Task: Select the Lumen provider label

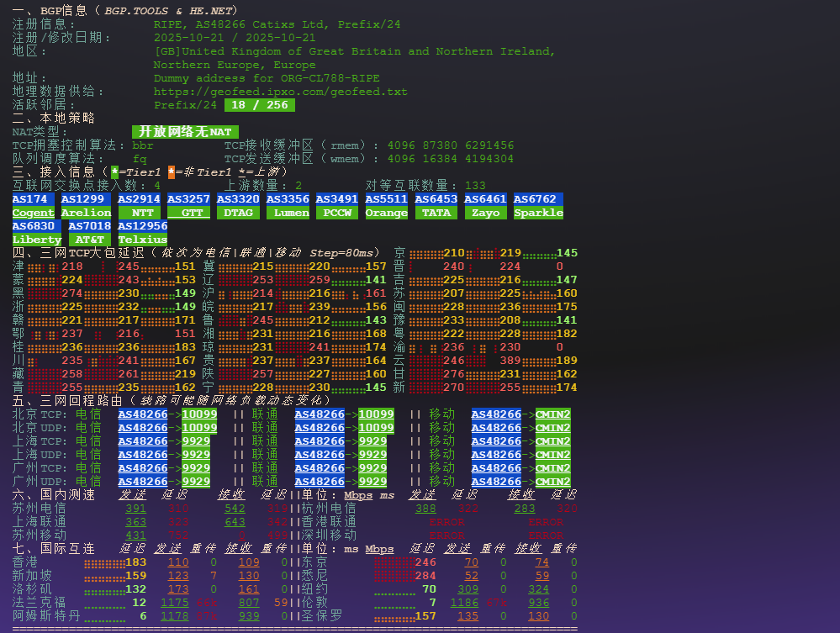Action: tap(288, 213)
